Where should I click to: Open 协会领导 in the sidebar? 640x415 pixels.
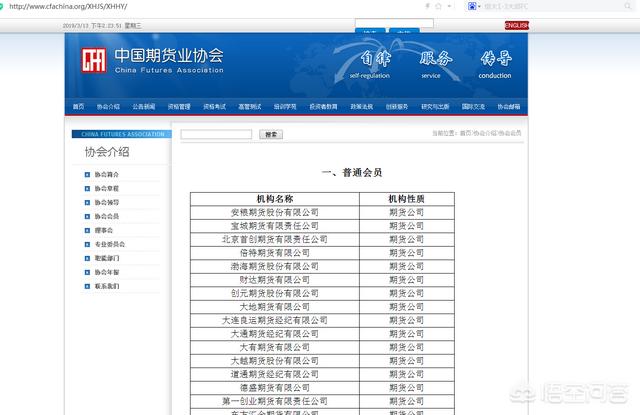(107, 202)
